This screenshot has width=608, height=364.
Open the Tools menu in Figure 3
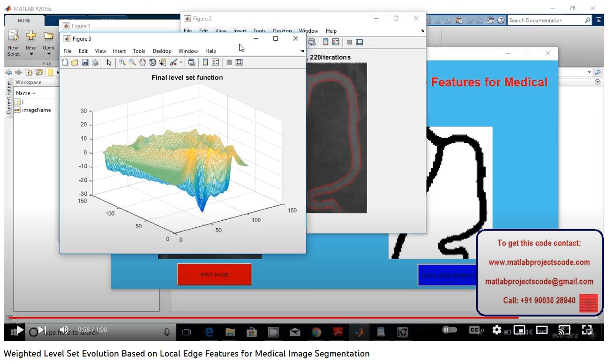click(139, 51)
